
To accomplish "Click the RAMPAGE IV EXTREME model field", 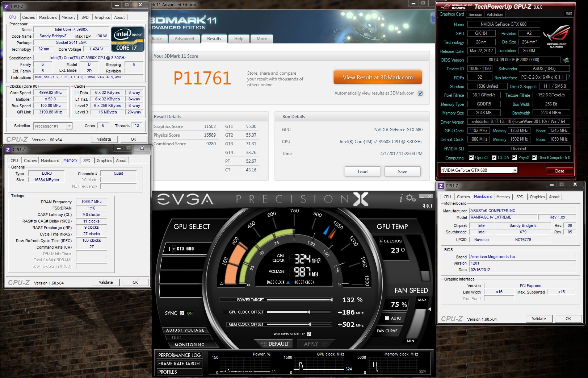I will (x=503, y=217).
